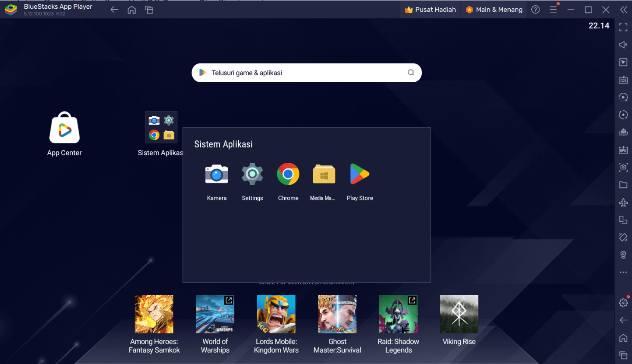Screen dimensions: 632x364
Task: Click the macro play icon in sidebar
Action: 623,97
